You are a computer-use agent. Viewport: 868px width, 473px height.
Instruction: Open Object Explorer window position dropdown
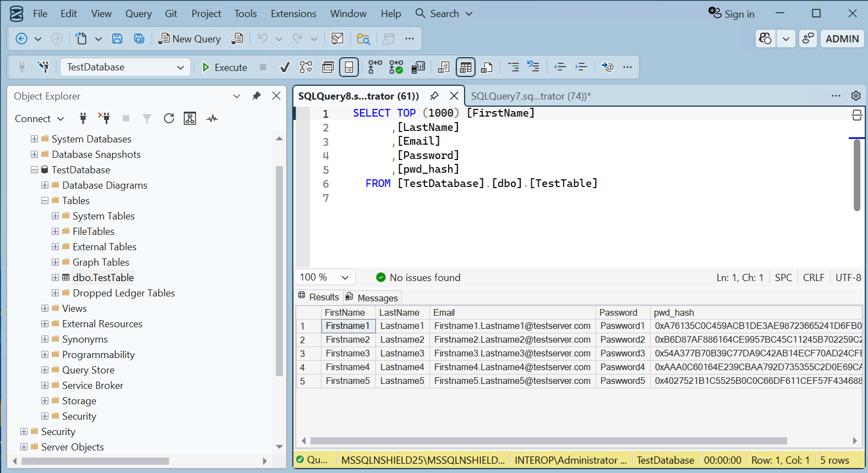point(237,96)
